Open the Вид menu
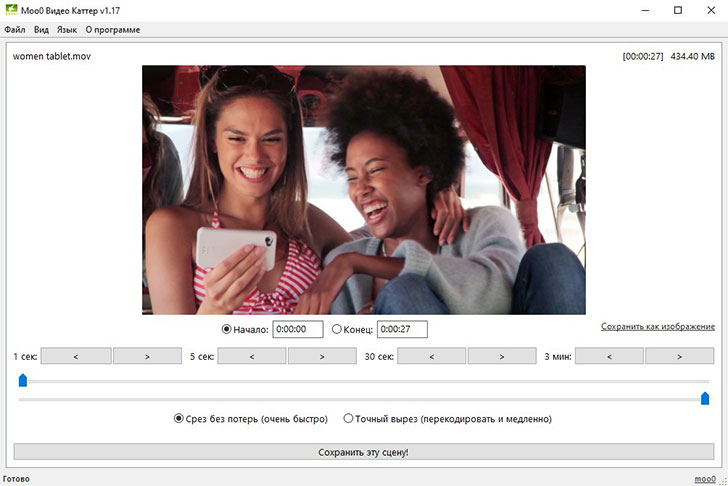Image resolution: width=728 pixels, height=486 pixels. (41, 30)
